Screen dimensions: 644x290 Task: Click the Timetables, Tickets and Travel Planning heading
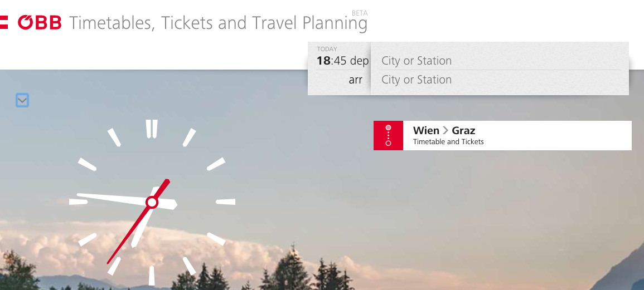pos(218,23)
